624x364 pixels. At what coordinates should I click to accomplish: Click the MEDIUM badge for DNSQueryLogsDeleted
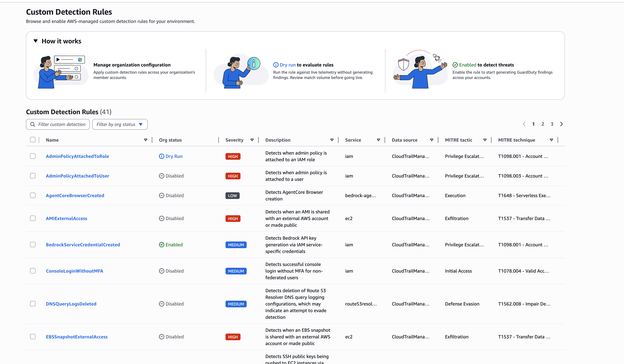(x=236, y=304)
